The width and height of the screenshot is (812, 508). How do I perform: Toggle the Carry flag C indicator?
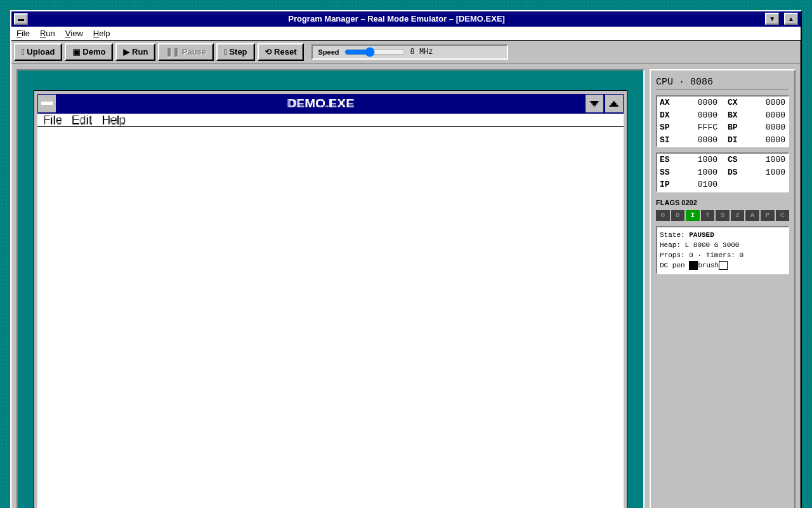tap(782, 216)
